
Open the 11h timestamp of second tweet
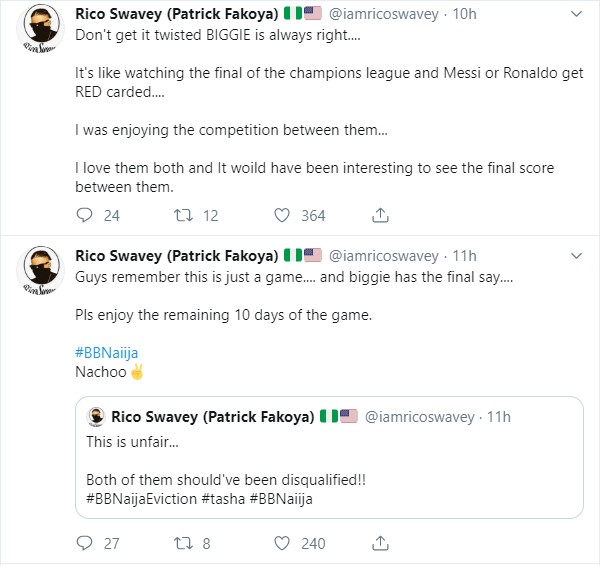465,256
